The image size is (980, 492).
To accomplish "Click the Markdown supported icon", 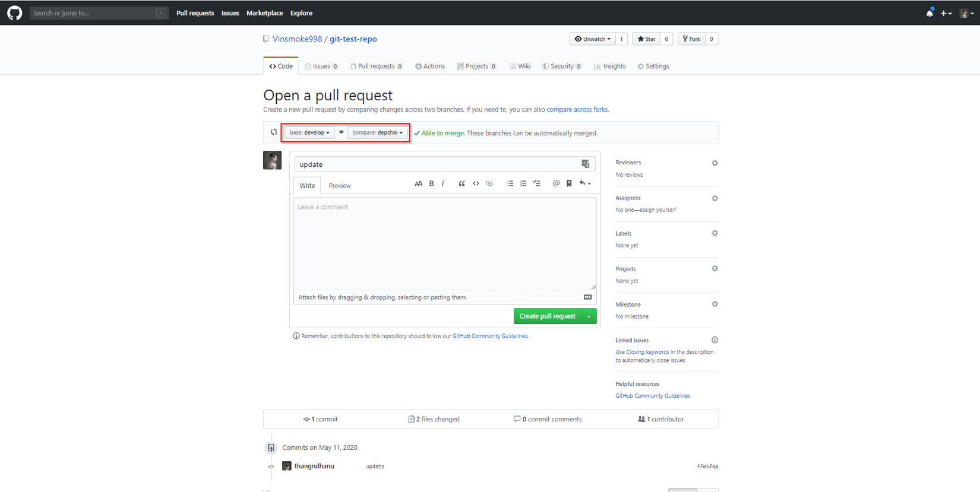I will click(587, 297).
